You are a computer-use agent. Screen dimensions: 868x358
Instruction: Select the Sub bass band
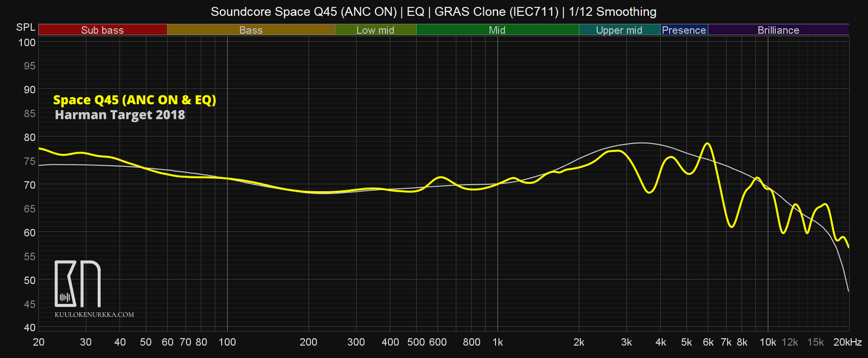[x=103, y=30]
